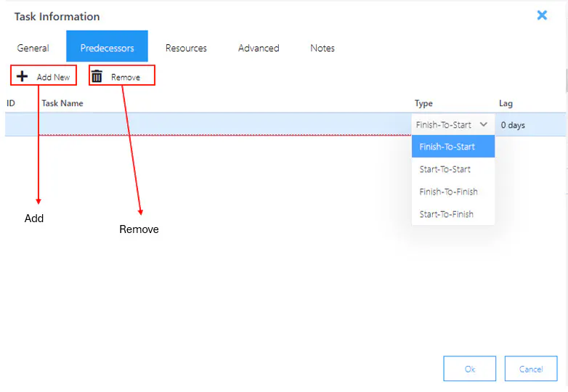Choose Start-To-Start dependency type
Viewport: 568px width, 392px height.
453,169
